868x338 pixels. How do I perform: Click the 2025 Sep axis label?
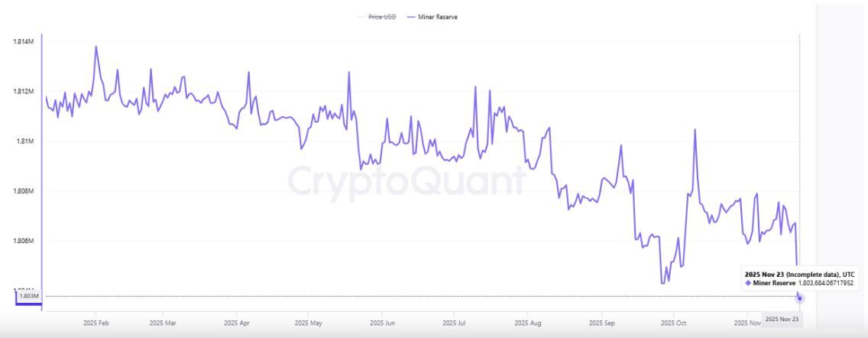pyautogui.click(x=601, y=323)
